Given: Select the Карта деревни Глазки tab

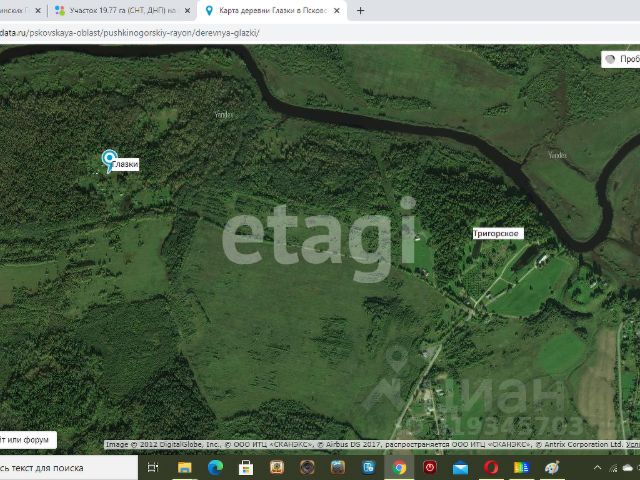Looking at the screenshot, I should coord(272,11).
